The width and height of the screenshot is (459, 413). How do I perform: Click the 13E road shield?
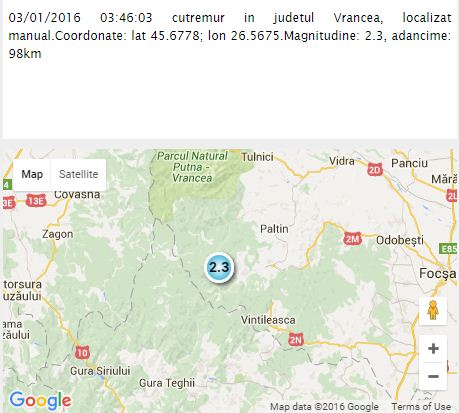pos(36,201)
